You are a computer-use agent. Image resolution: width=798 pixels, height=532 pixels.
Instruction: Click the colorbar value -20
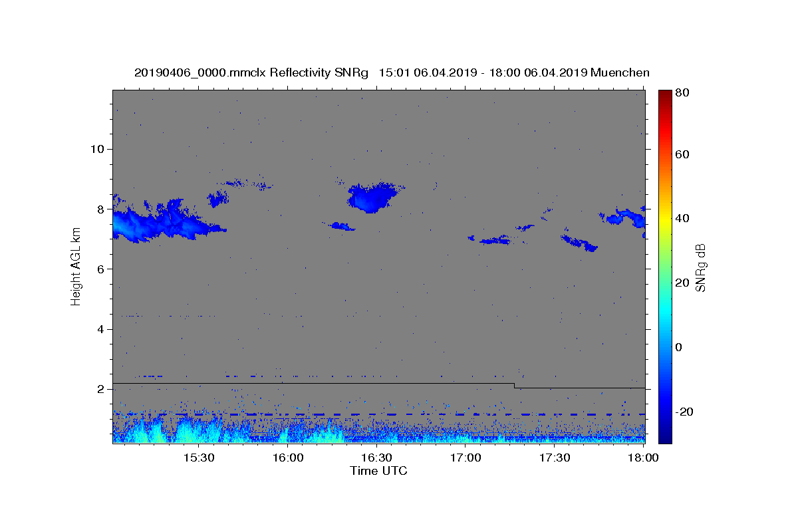[x=683, y=412]
